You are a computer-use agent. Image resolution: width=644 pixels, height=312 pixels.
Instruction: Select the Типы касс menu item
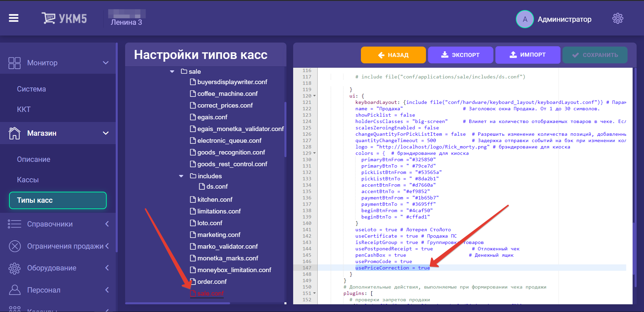[58, 200]
